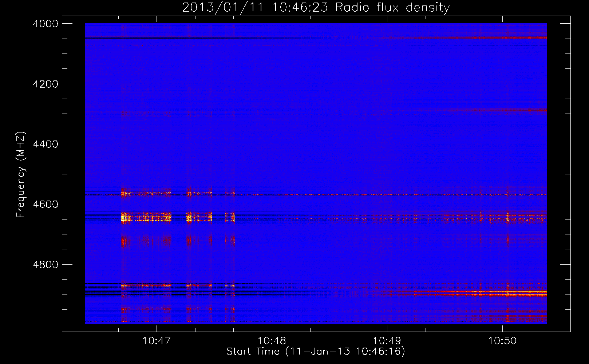Click the 10:48 time tick label
This screenshot has height=364, width=589.
[x=272, y=341]
